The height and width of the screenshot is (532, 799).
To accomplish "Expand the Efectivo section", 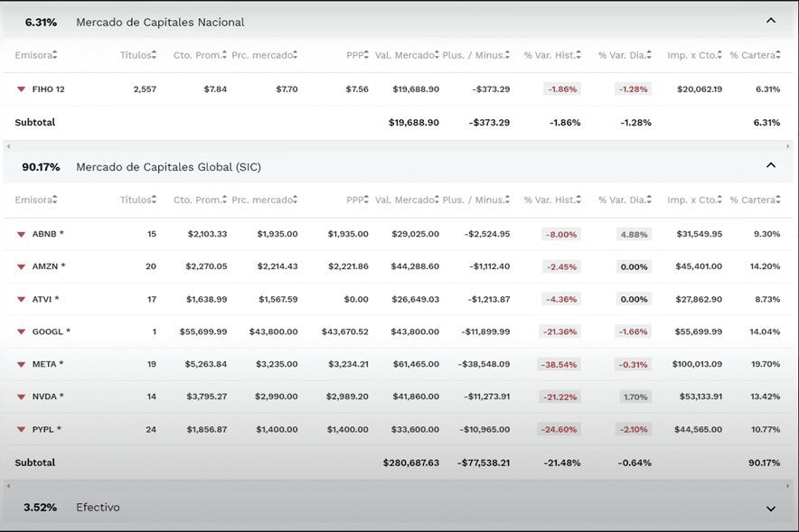I will point(770,509).
